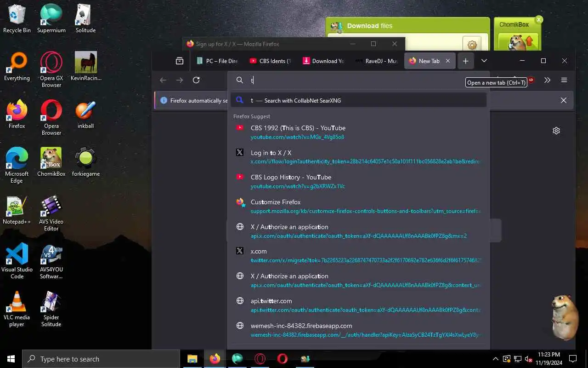Switch to the CBS Idents tab

pyautogui.click(x=271, y=61)
